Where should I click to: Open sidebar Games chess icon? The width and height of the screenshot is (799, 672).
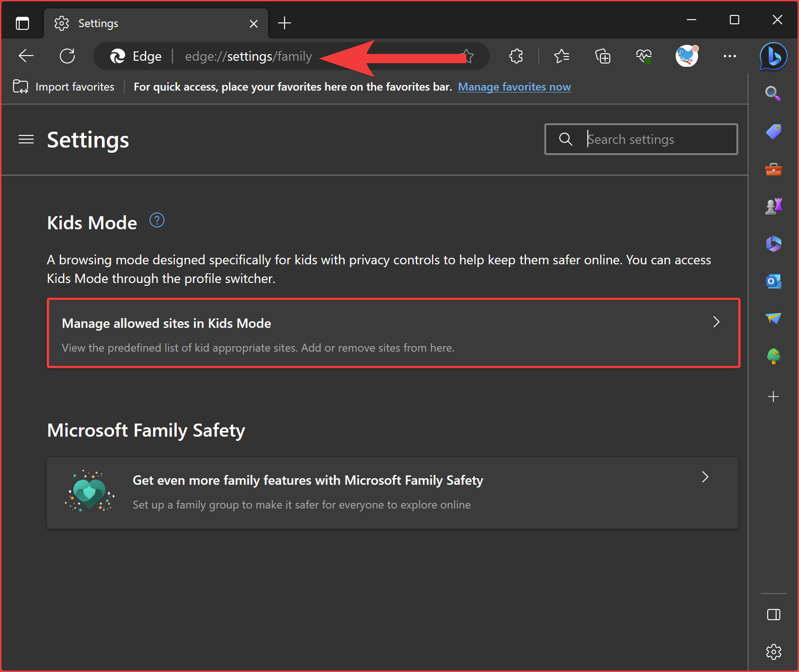coord(773,206)
